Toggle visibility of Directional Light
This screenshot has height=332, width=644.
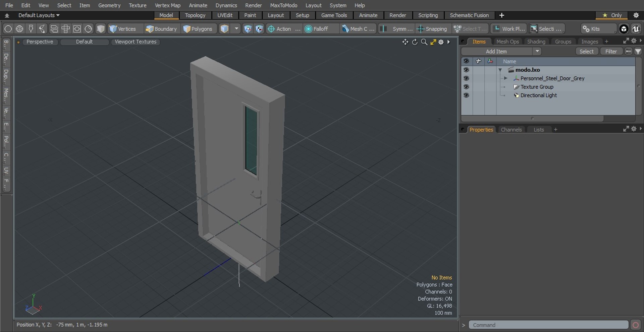coord(466,95)
